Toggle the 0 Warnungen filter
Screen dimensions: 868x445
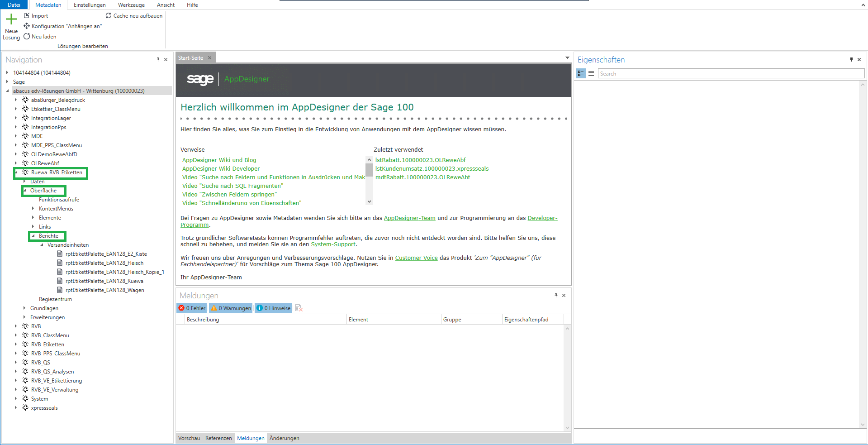(231, 308)
